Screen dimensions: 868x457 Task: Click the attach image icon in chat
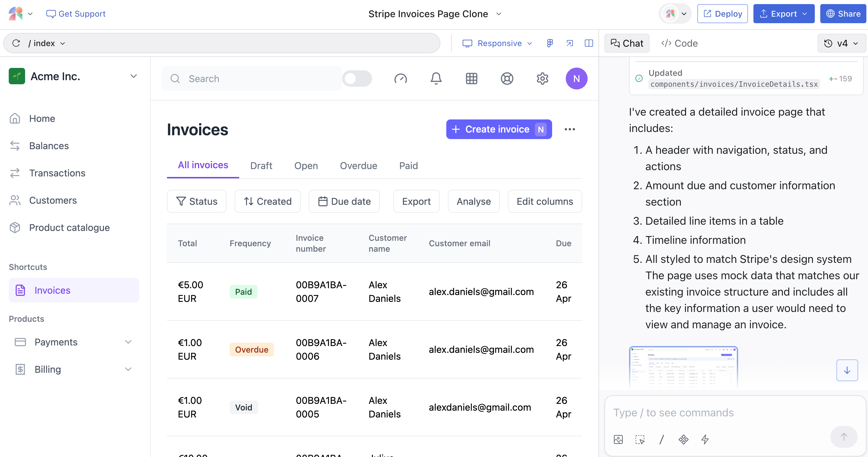point(618,439)
